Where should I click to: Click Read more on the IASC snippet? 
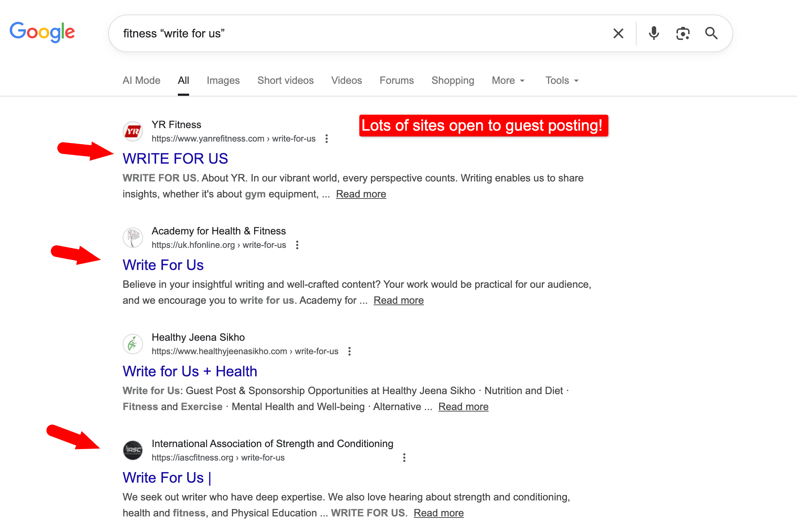coord(439,513)
